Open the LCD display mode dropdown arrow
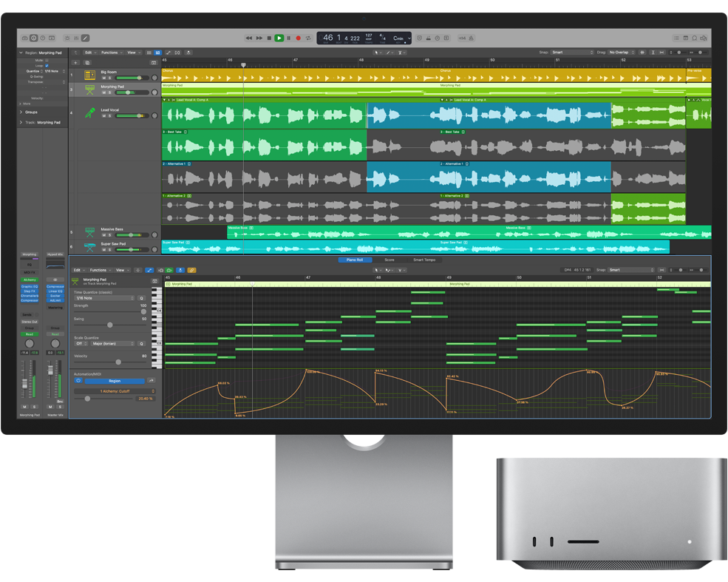Screen dimensions: 728x582 coord(409,38)
